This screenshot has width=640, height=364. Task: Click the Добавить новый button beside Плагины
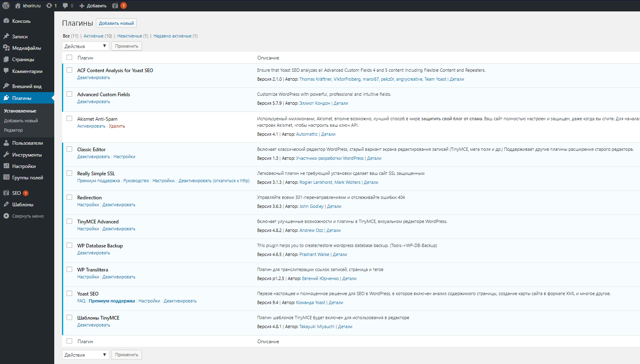(x=116, y=23)
